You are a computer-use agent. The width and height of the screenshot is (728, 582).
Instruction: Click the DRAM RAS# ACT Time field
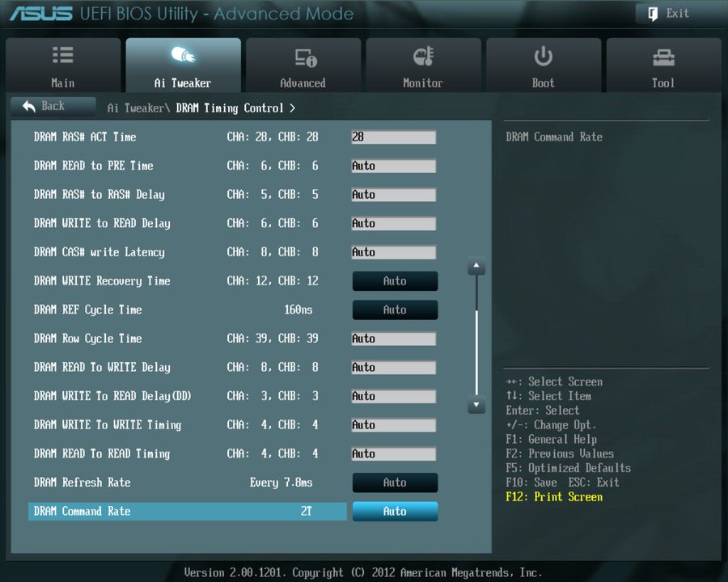pos(394,137)
